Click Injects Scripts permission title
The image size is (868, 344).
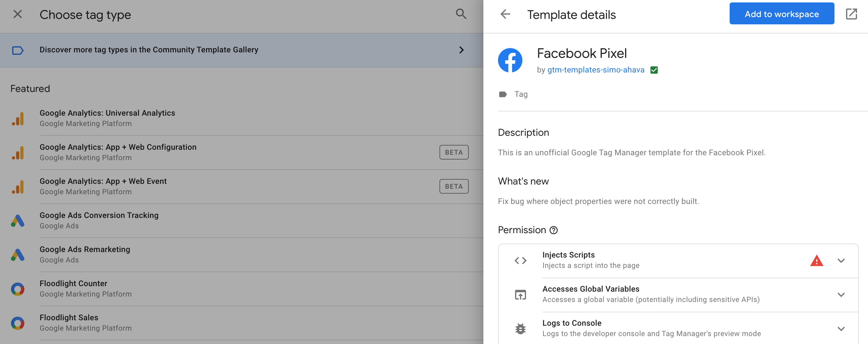(x=568, y=255)
